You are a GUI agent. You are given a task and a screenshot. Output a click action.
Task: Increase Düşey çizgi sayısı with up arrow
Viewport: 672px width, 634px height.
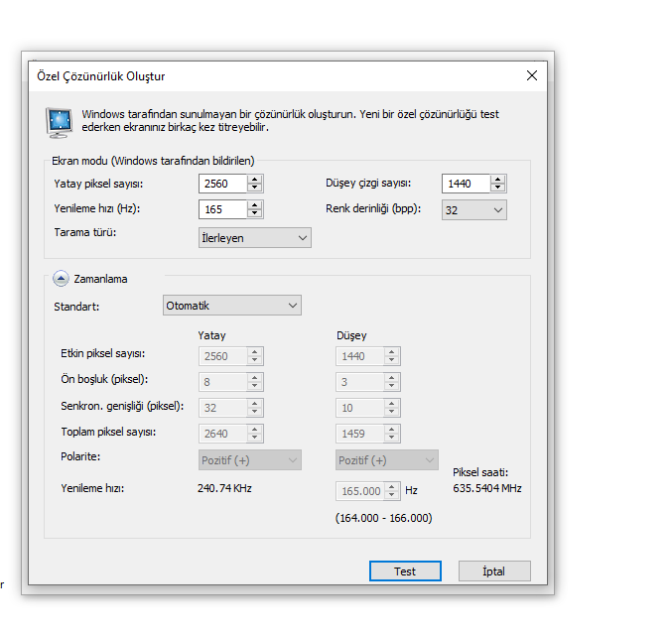point(498,179)
